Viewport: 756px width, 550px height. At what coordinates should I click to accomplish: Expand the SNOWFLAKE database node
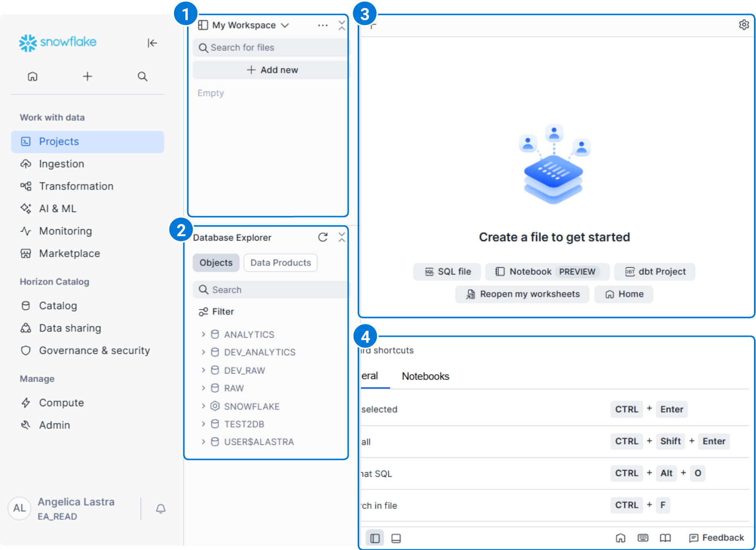pyautogui.click(x=203, y=406)
